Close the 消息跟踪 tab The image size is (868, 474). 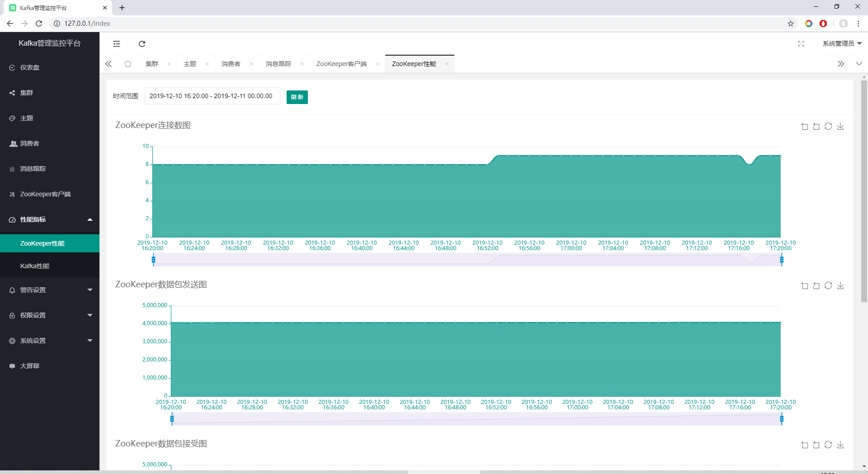click(302, 64)
